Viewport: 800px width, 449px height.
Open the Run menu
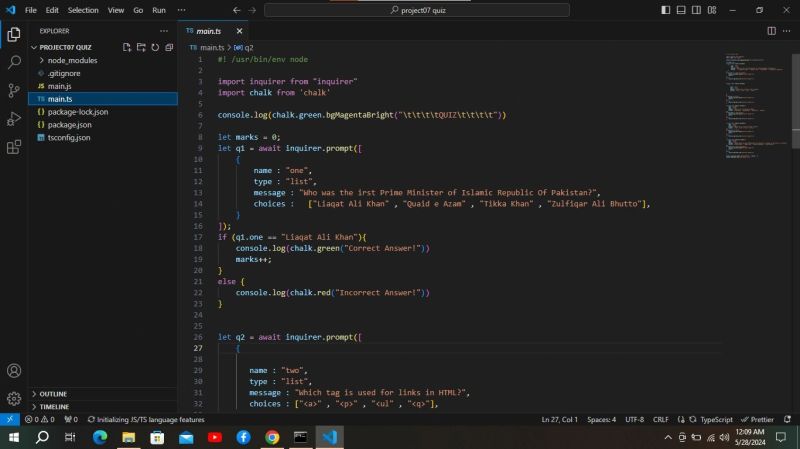159,10
